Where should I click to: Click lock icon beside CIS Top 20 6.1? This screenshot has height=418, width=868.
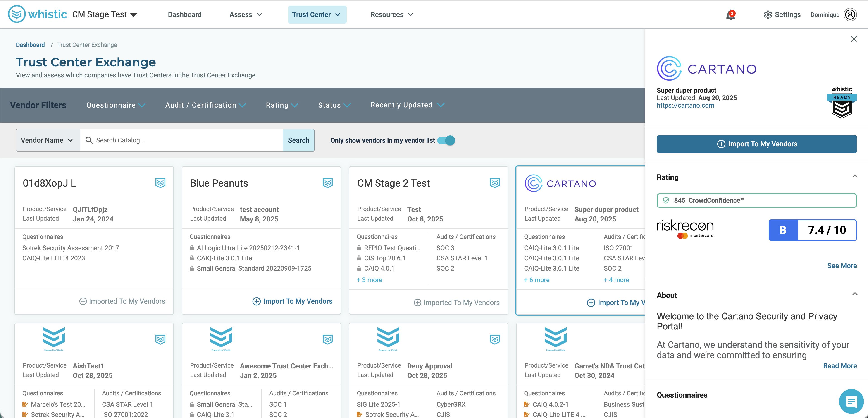(x=359, y=258)
